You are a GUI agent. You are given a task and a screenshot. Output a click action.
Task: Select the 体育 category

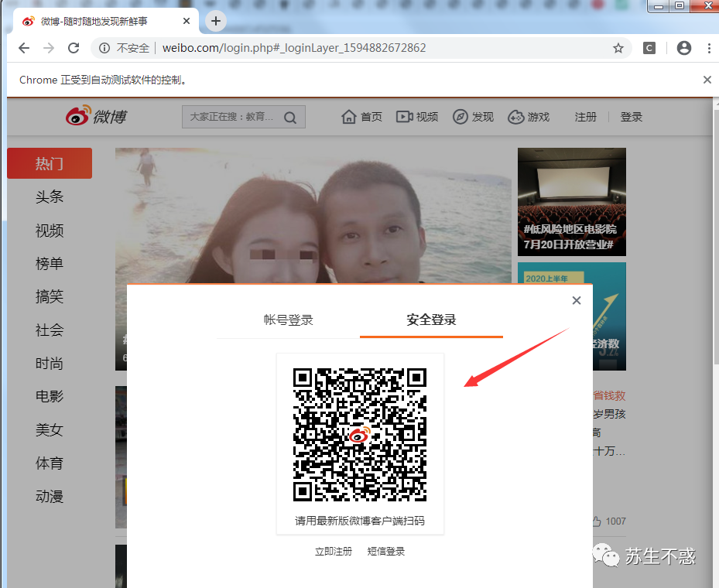pyautogui.click(x=50, y=463)
